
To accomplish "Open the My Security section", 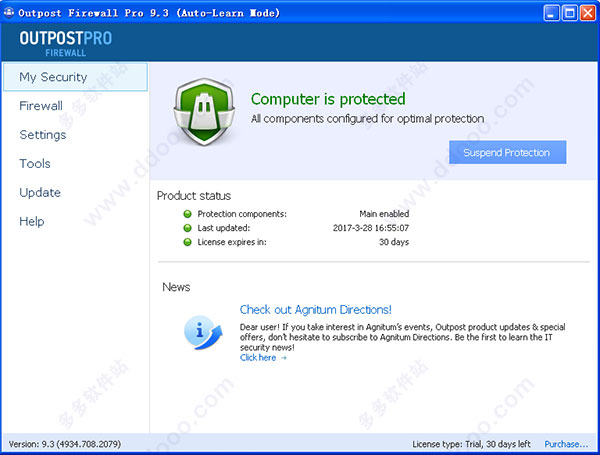I will point(75,77).
